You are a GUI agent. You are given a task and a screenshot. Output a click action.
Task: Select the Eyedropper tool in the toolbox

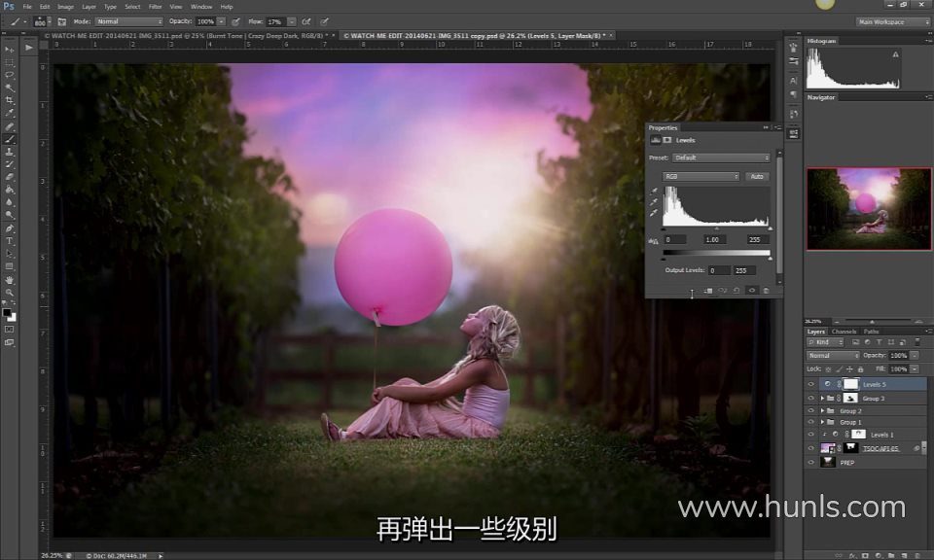tap(9, 113)
